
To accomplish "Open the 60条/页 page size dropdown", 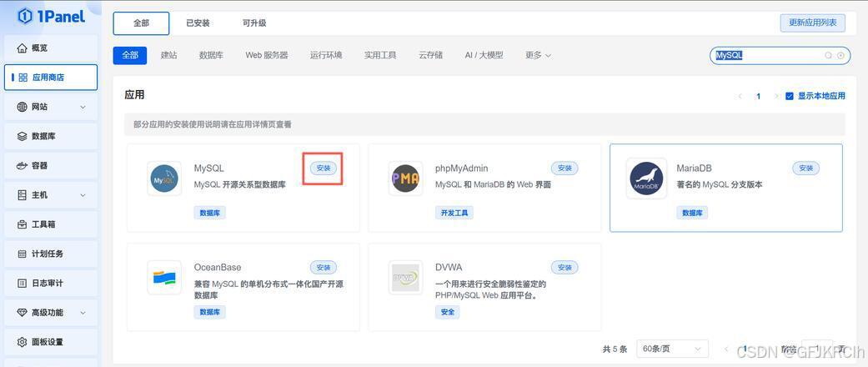I will [673, 349].
